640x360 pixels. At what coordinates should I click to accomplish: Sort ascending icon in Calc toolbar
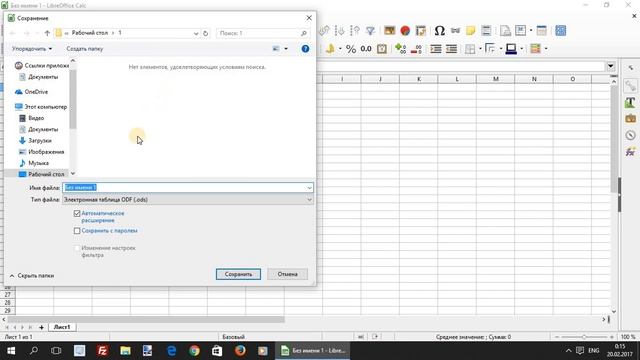click(x=339, y=31)
